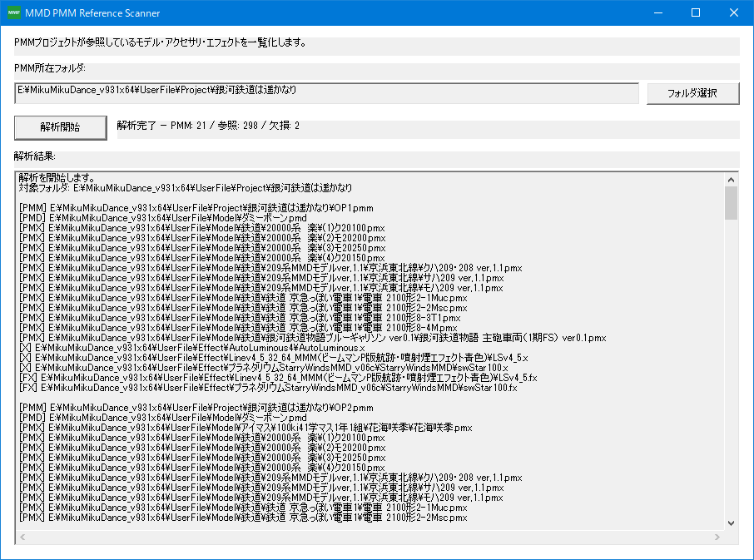Click the 花海咲季.pmx model line
The width and height of the screenshot is (754, 560).
[246, 428]
